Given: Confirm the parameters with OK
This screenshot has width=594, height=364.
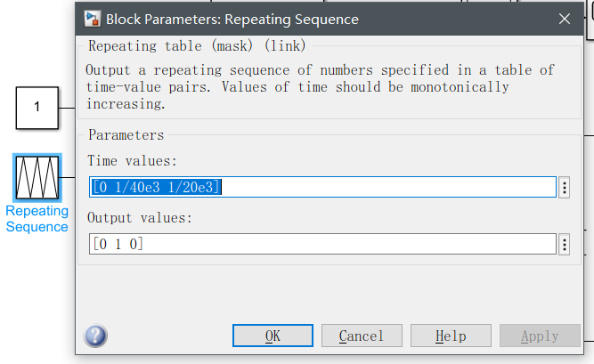Looking at the screenshot, I should [273, 336].
